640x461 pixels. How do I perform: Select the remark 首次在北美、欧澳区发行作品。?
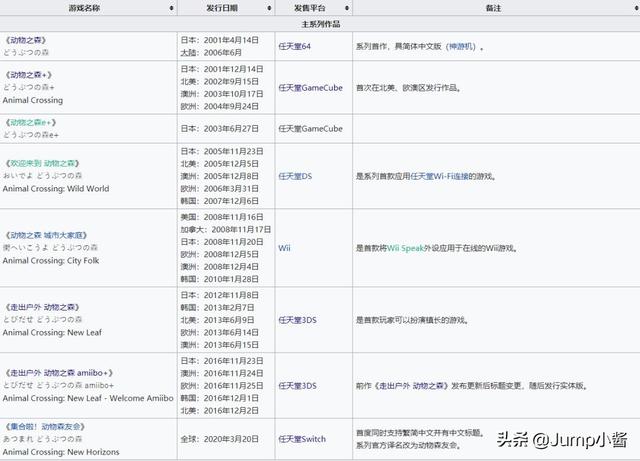click(409, 88)
